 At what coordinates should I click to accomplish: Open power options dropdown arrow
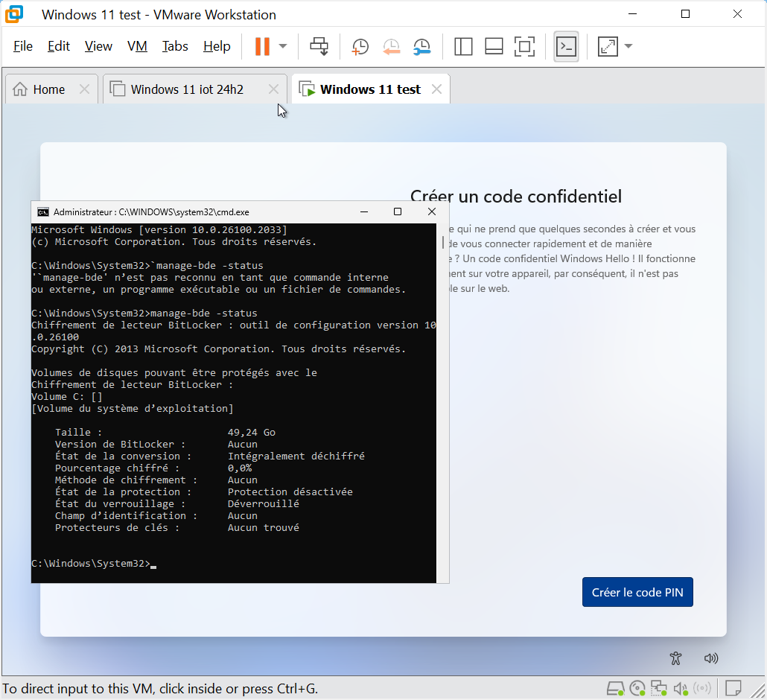(x=283, y=46)
